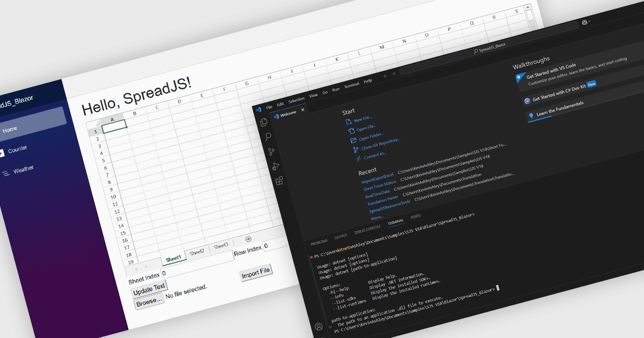644x338 pixels.
Task: Click the Connect to remote icon
Action: 358,158
